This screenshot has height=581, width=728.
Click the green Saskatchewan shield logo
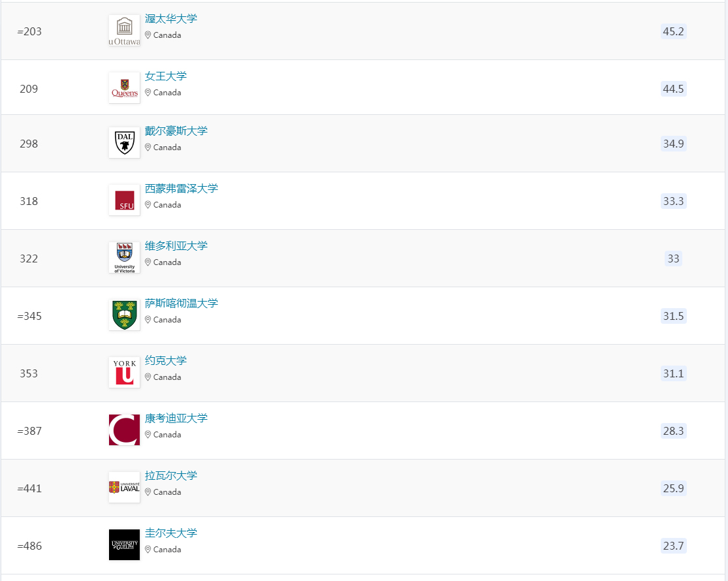(124, 315)
